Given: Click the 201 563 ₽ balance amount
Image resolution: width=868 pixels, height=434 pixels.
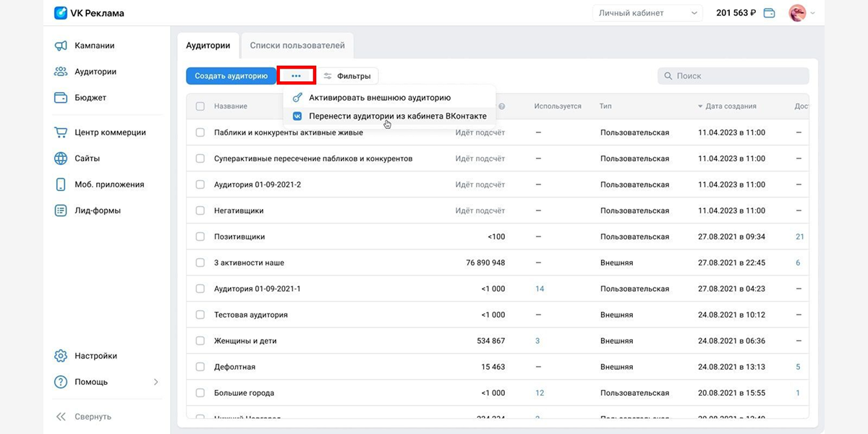Looking at the screenshot, I should click(736, 13).
